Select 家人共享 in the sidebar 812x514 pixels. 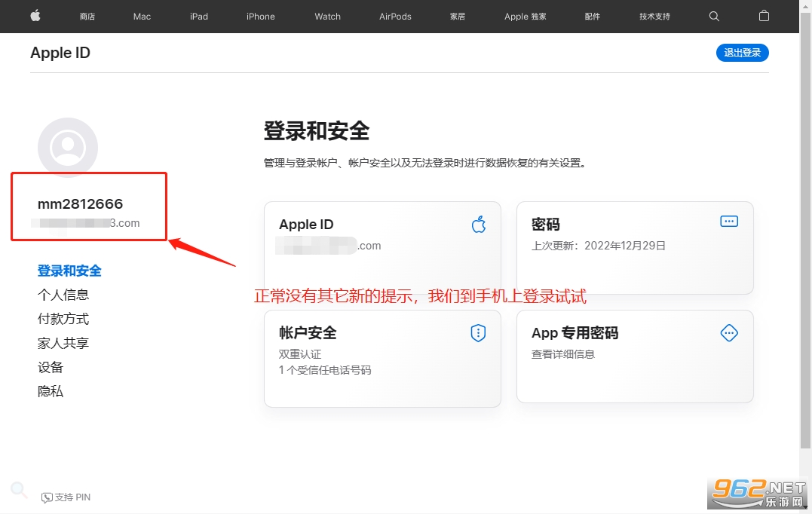point(63,343)
